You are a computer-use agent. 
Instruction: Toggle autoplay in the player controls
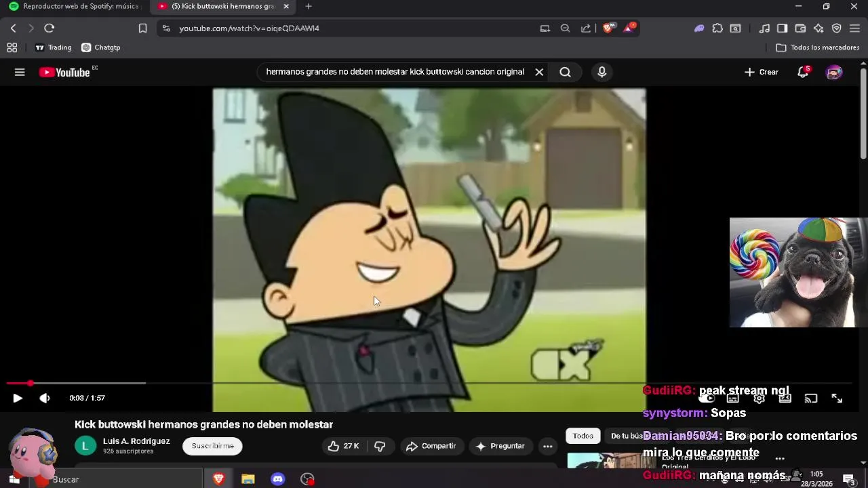point(707,398)
